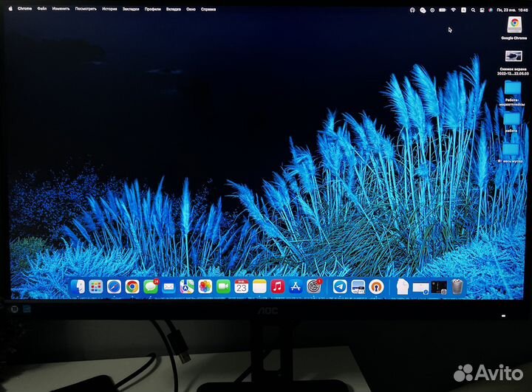The width and height of the screenshot is (532, 392).
Task: Open the Посмотреть menu
Action: click(x=86, y=9)
